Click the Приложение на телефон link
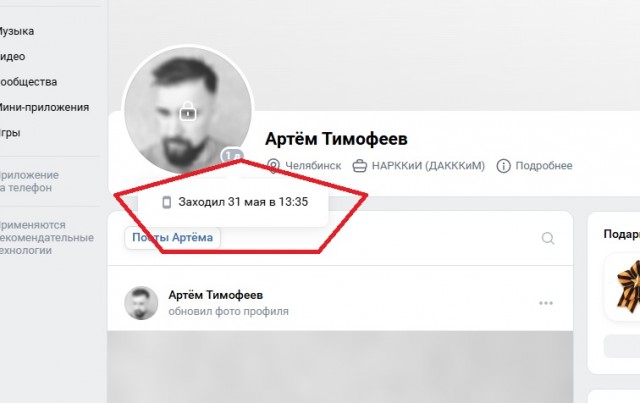 click(x=29, y=181)
